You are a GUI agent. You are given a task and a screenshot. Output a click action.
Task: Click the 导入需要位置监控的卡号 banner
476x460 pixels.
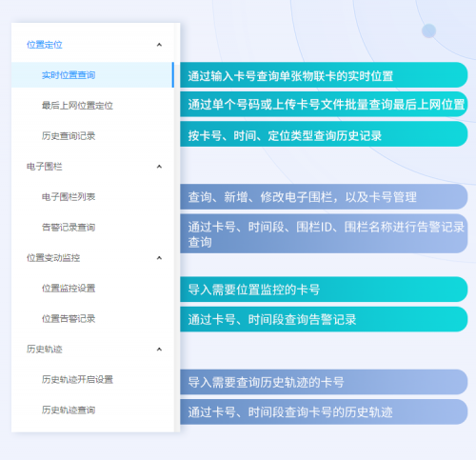point(324,290)
